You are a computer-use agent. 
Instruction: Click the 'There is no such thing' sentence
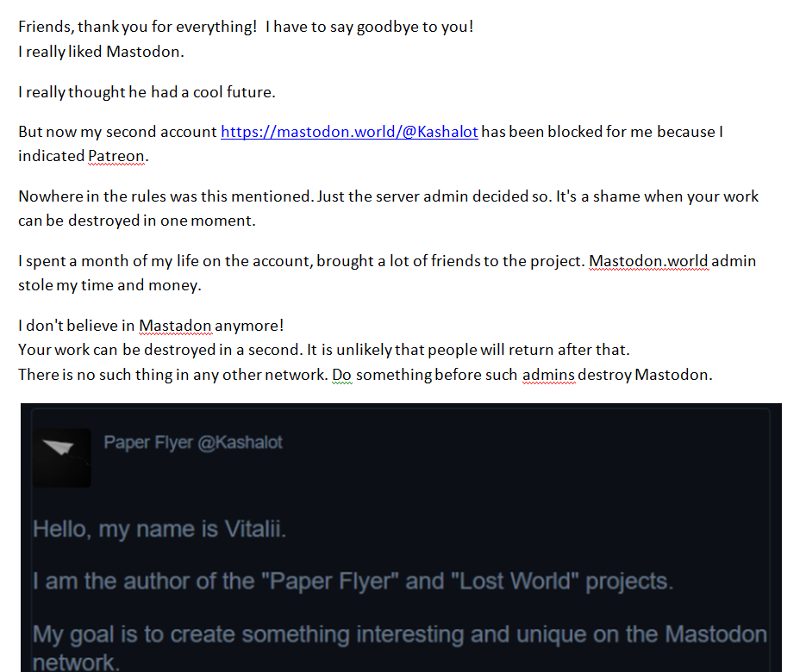tap(172, 375)
